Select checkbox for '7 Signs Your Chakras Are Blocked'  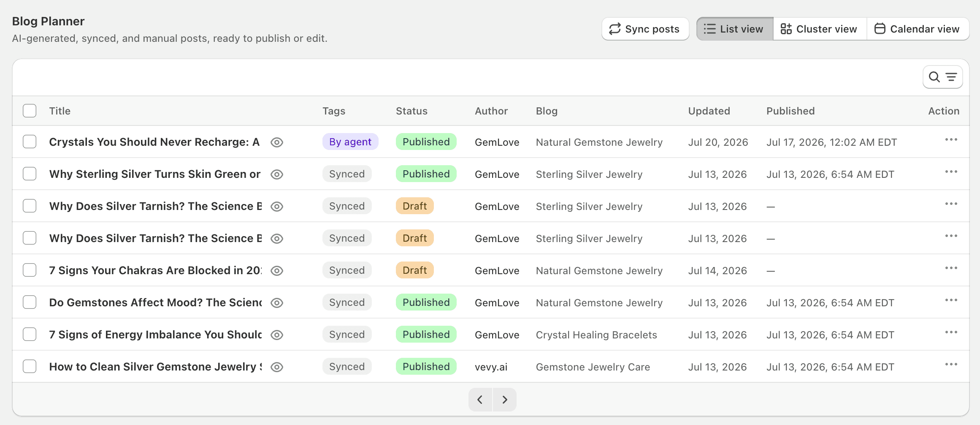[30, 270]
